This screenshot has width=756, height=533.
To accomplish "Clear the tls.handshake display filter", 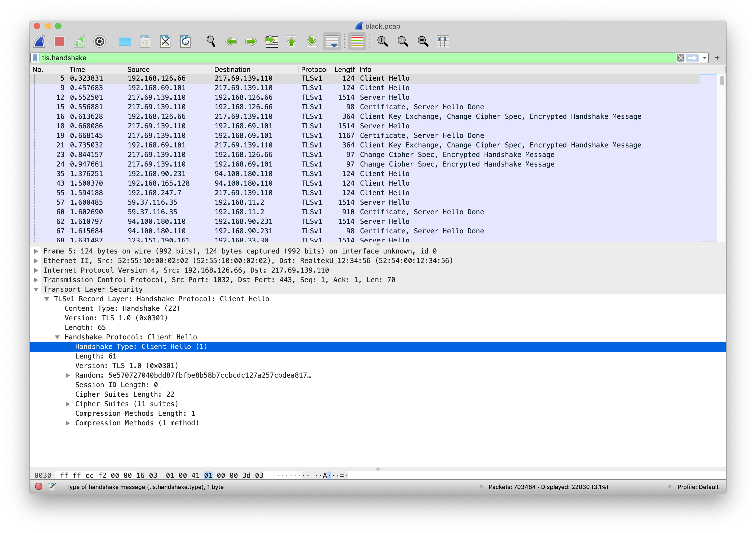I will [x=680, y=58].
